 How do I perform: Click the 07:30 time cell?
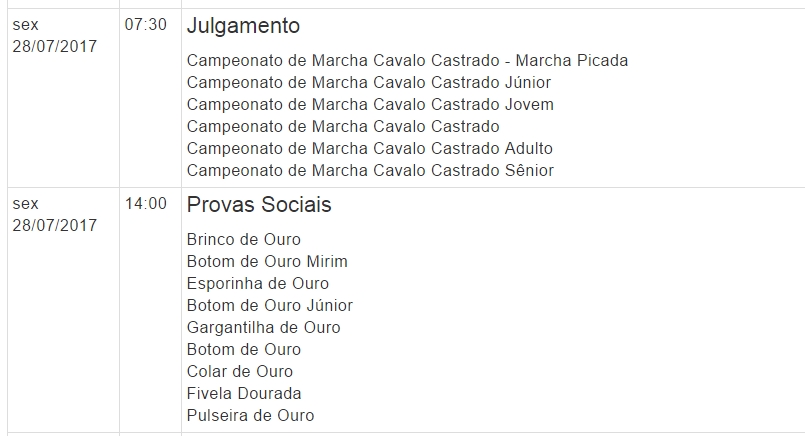pyautogui.click(x=146, y=25)
